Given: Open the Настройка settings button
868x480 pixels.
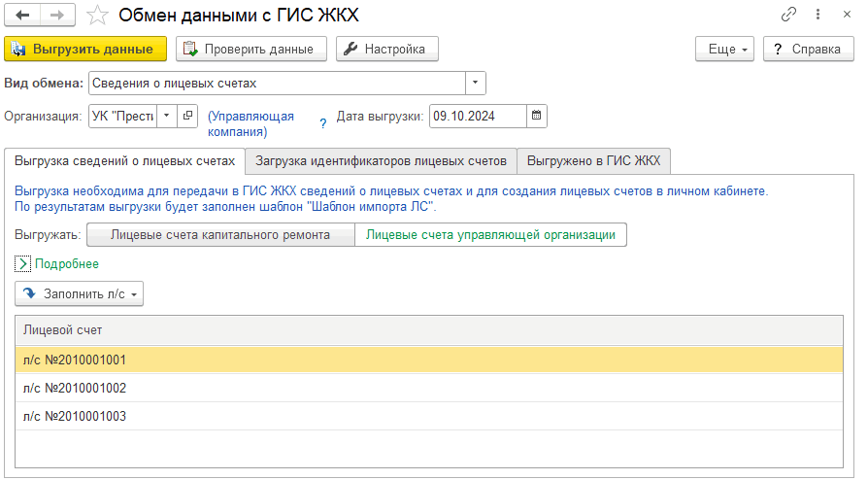Looking at the screenshot, I should pos(387,49).
